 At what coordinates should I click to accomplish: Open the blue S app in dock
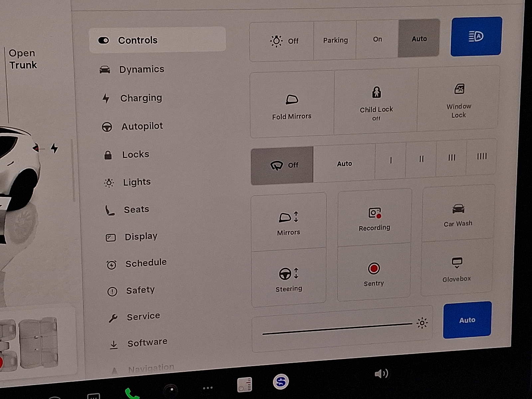click(281, 382)
